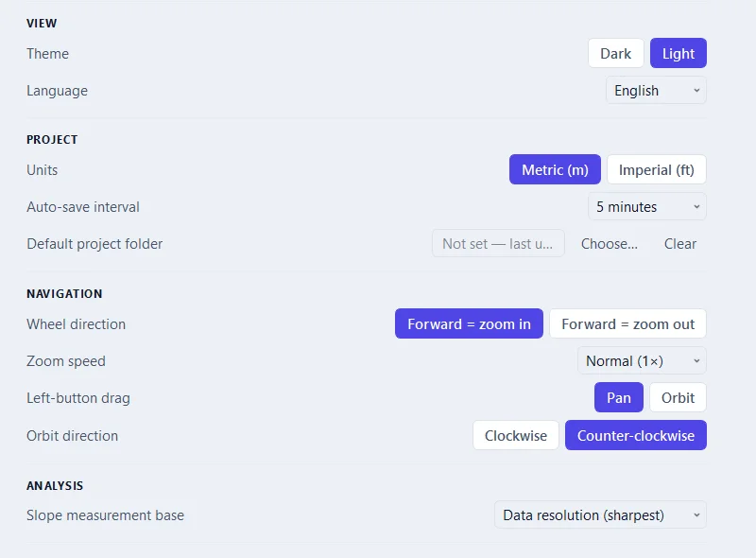Choose Imperial (ft) units
756x558 pixels.
(657, 169)
